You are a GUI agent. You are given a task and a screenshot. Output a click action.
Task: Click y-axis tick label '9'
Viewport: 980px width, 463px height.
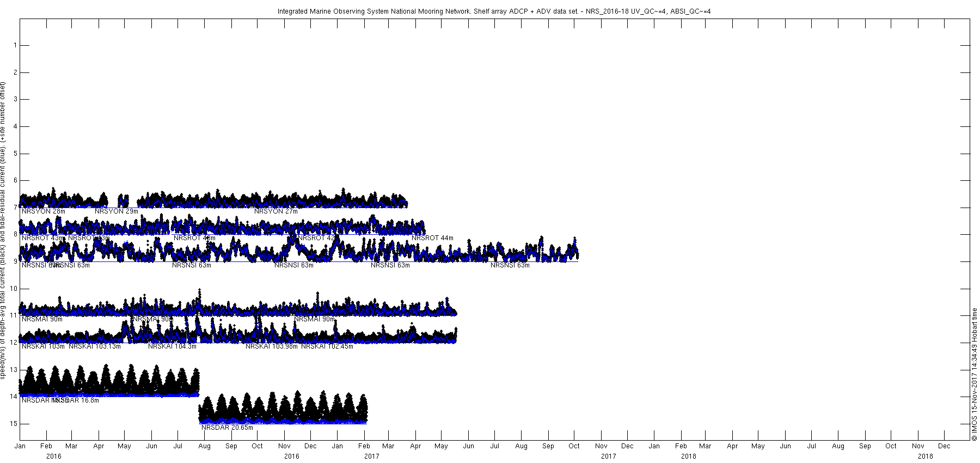pos(16,261)
